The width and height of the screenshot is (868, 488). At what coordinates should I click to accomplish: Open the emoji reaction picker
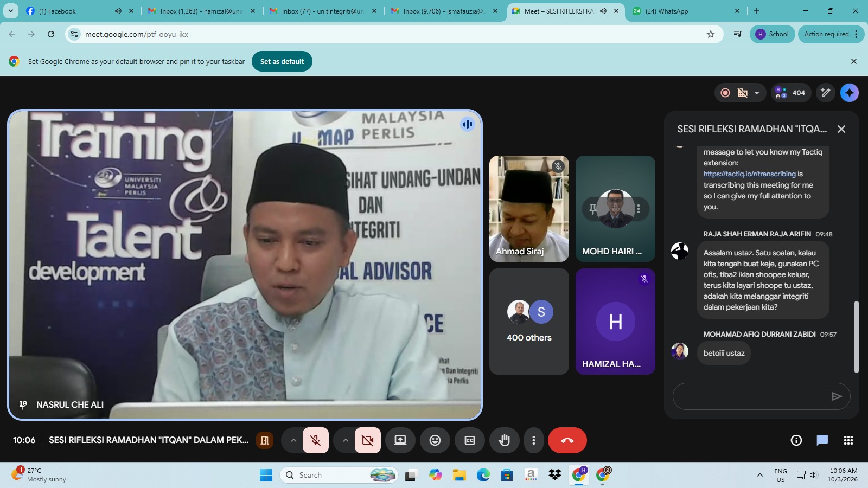[435, 440]
